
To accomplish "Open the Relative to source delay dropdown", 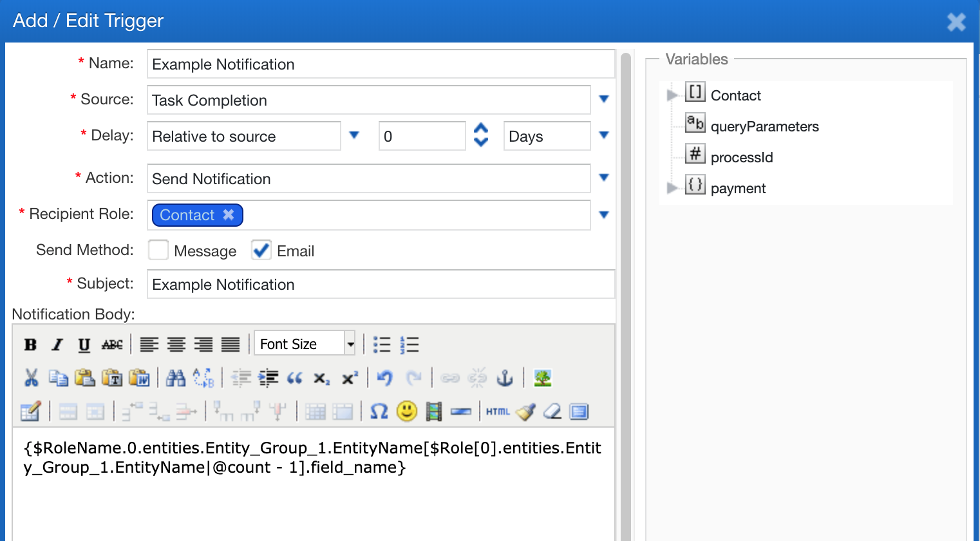I will tap(354, 135).
